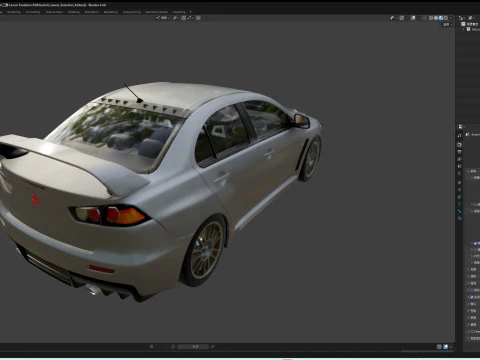Viewport: 480px width, 360px height.
Task: Open the Render properties tab
Action: [x=460, y=145]
